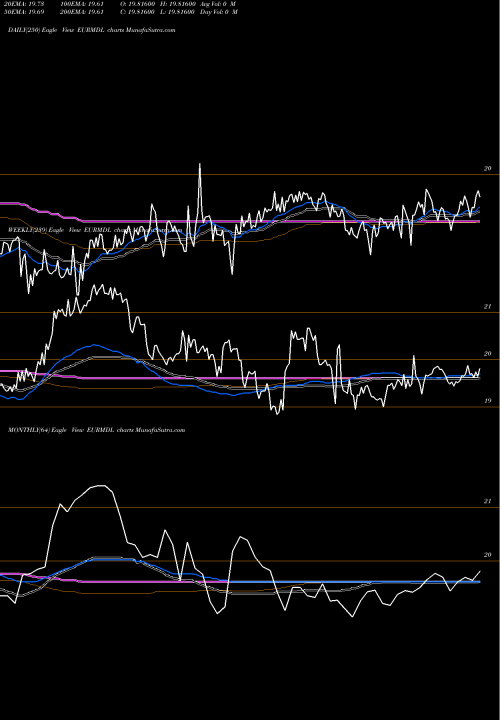
Task: Click the DAILY(250) Eagle View chart title
Action: click(x=92, y=30)
